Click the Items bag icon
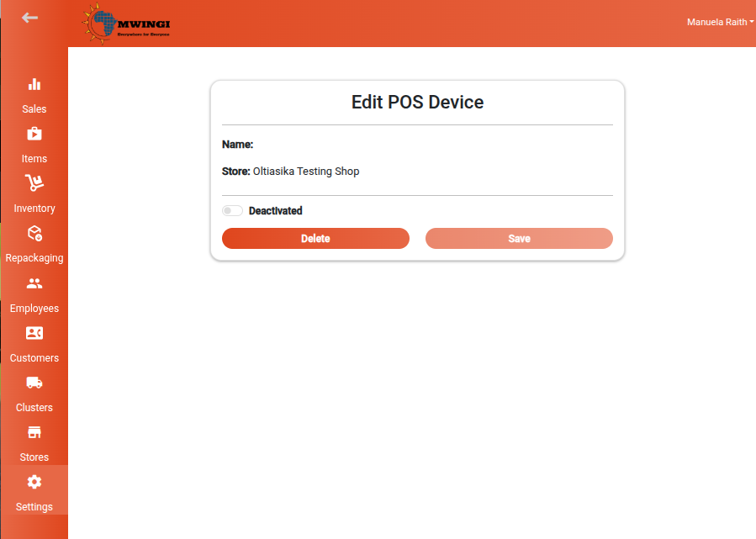The image size is (756, 539). click(x=34, y=134)
